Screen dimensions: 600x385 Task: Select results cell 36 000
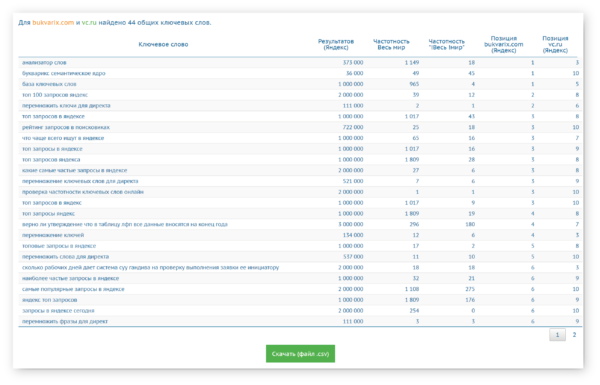tap(354, 73)
